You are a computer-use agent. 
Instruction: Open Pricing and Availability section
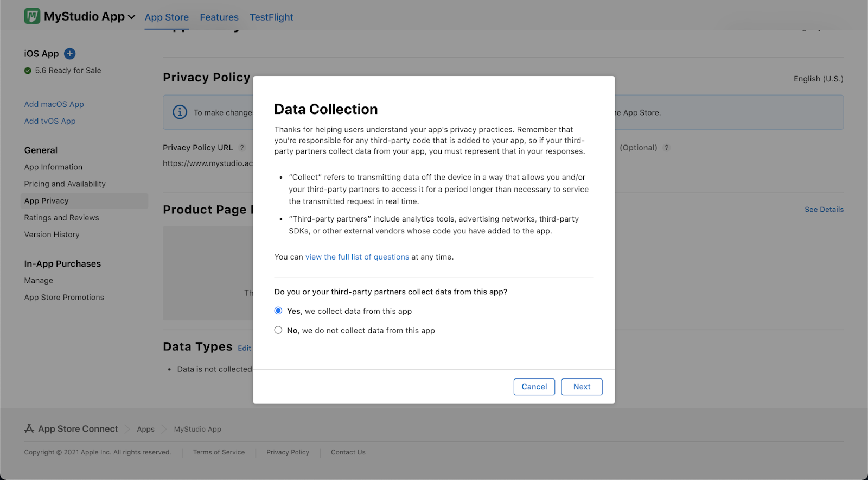click(65, 184)
